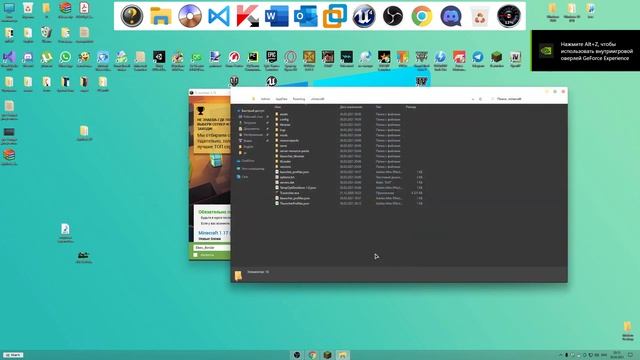Click the GeForce Experience overlay notification
The height and width of the screenshot is (360, 640).
(x=586, y=51)
